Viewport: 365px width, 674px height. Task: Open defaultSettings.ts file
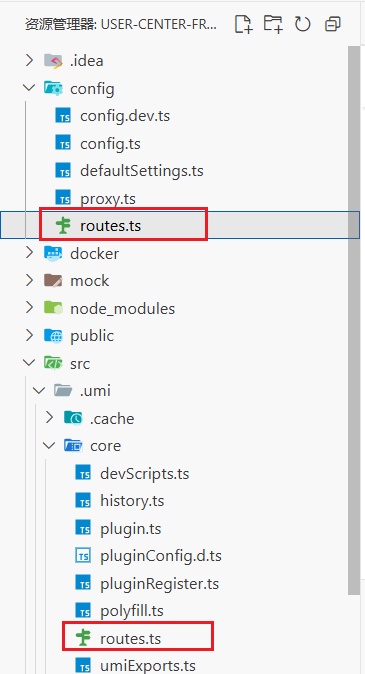(x=141, y=171)
